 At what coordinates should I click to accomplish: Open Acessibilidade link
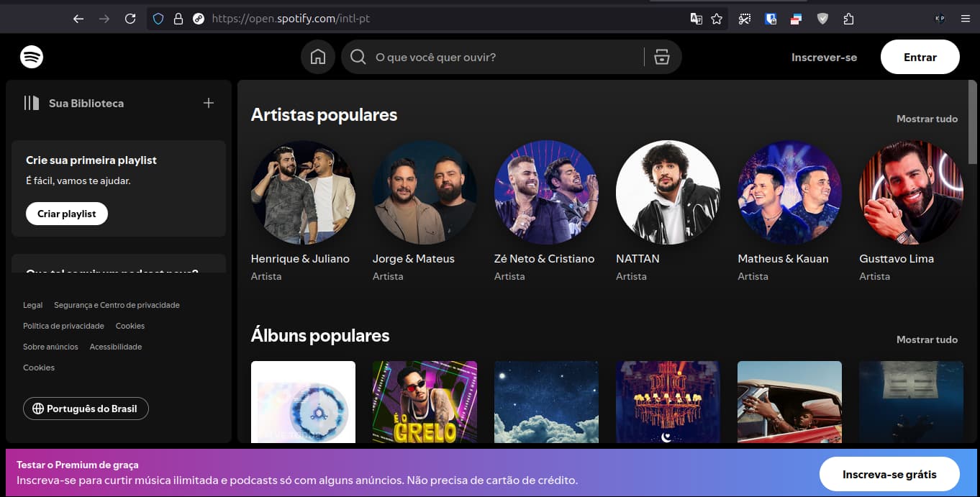(116, 347)
